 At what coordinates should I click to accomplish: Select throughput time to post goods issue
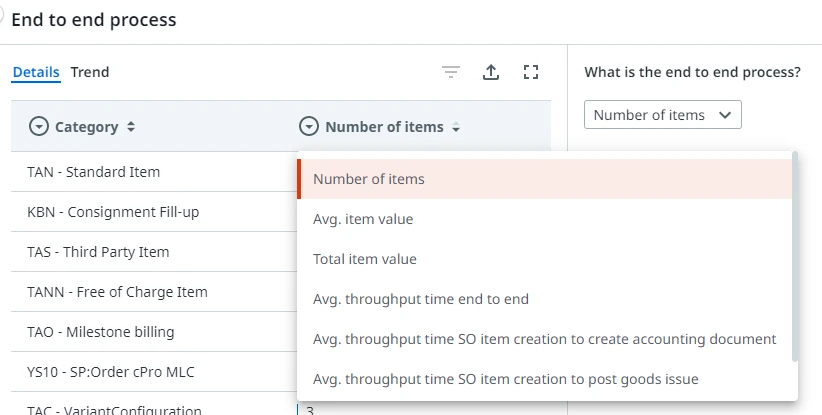pos(545,379)
